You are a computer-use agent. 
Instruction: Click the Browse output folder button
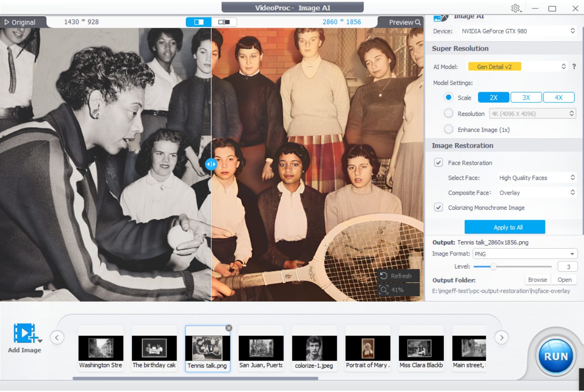click(537, 280)
